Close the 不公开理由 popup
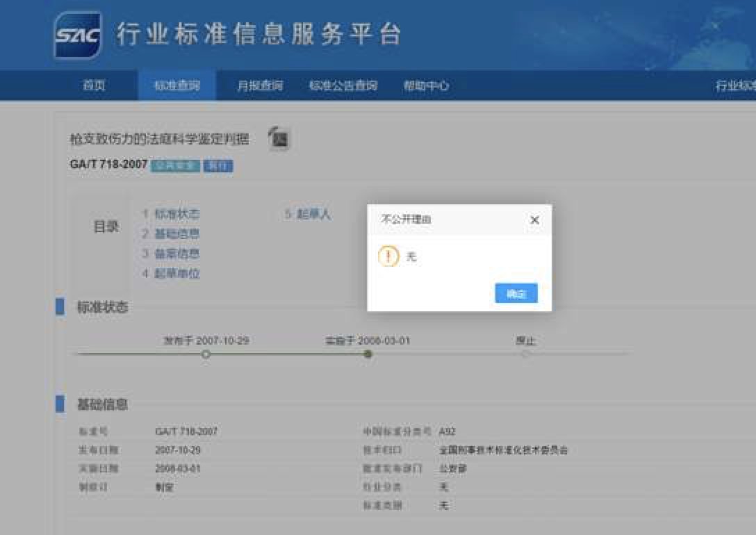This screenshot has height=535, width=756. (534, 220)
